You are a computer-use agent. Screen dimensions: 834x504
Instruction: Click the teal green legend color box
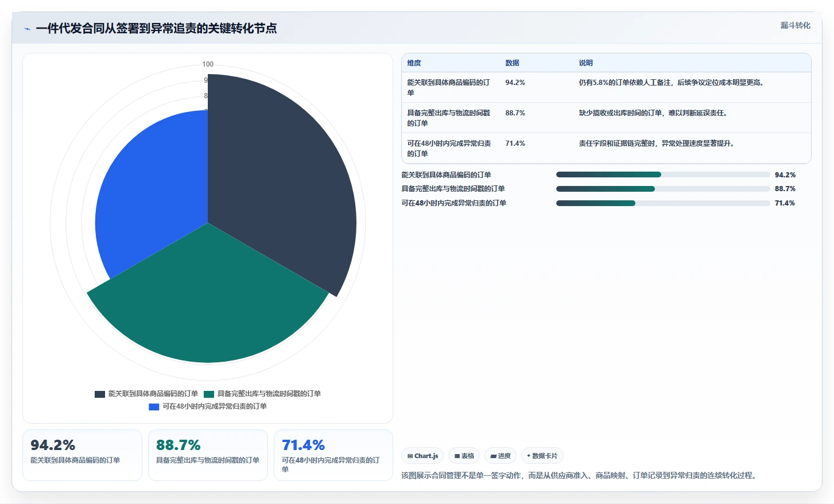(x=209, y=394)
